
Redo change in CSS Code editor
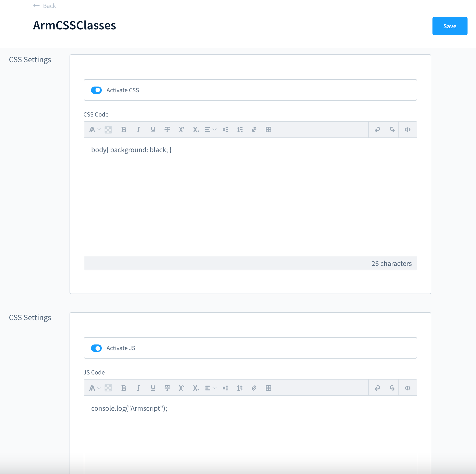pos(392,130)
